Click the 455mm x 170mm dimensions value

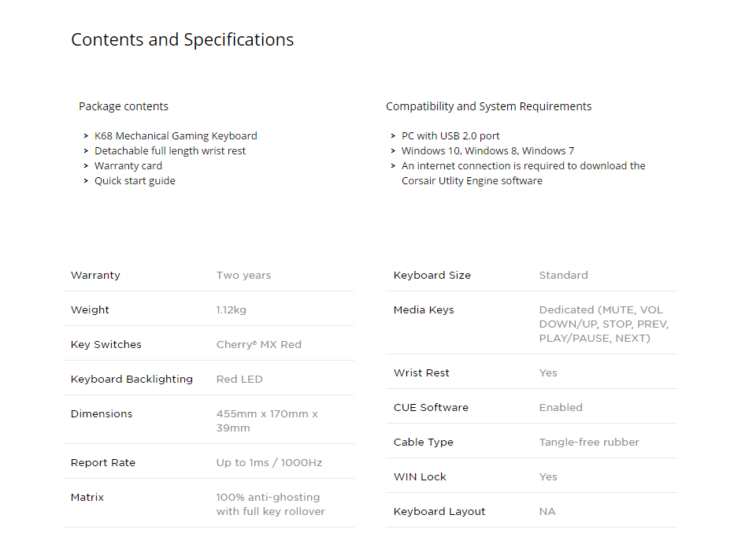267,420
